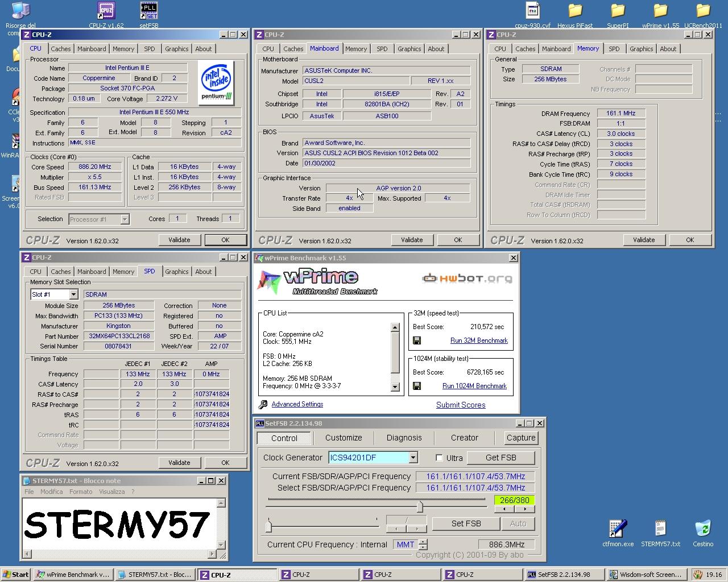The height and width of the screenshot is (582, 728).
Task: Open the Creator tab in SetFSB
Action: click(x=464, y=438)
